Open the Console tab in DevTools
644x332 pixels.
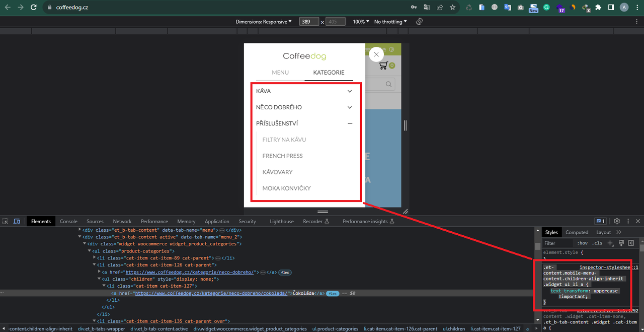click(x=69, y=221)
